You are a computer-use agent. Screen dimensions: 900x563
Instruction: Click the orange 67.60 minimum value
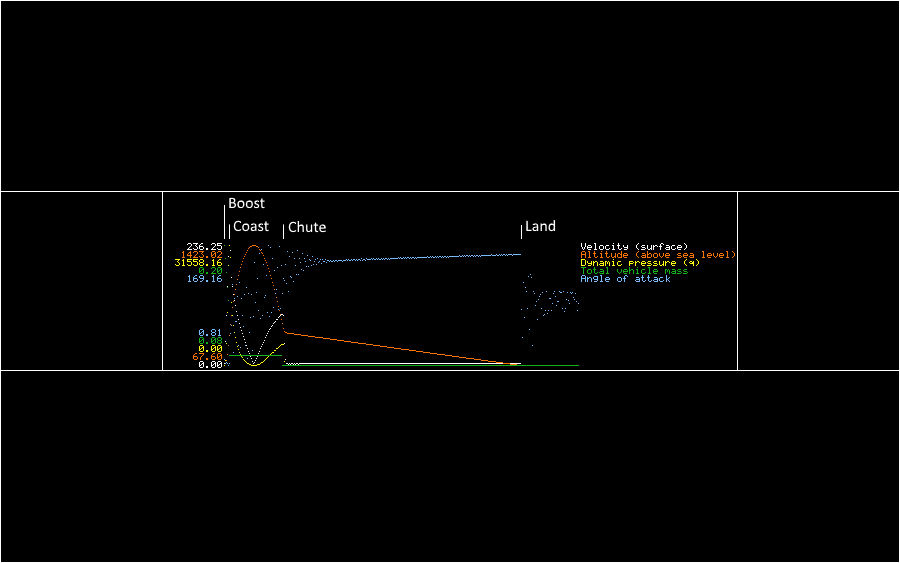click(x=207, y=357)
